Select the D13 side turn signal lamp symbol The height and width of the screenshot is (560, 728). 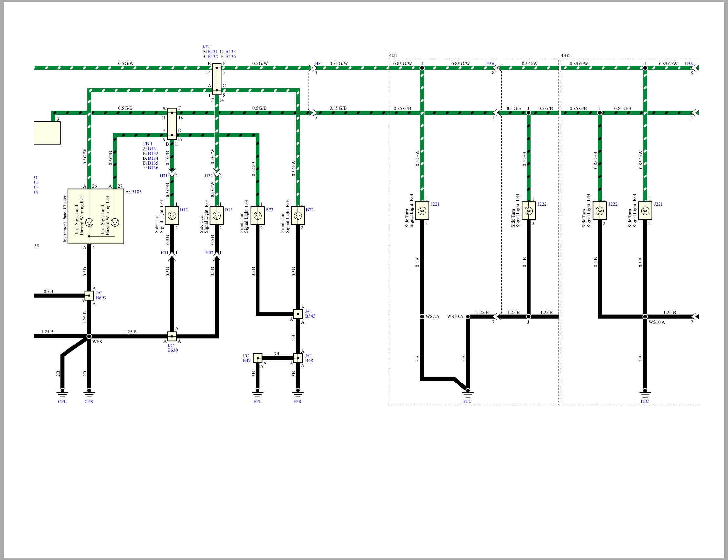pyautogui.click(x=217, y=216)
